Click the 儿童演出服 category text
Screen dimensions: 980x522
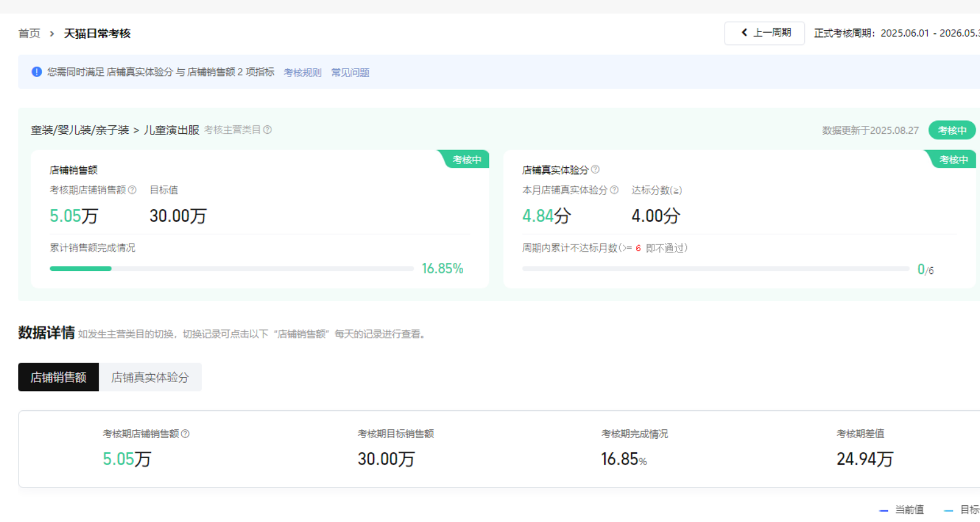(x=171, y=130)
